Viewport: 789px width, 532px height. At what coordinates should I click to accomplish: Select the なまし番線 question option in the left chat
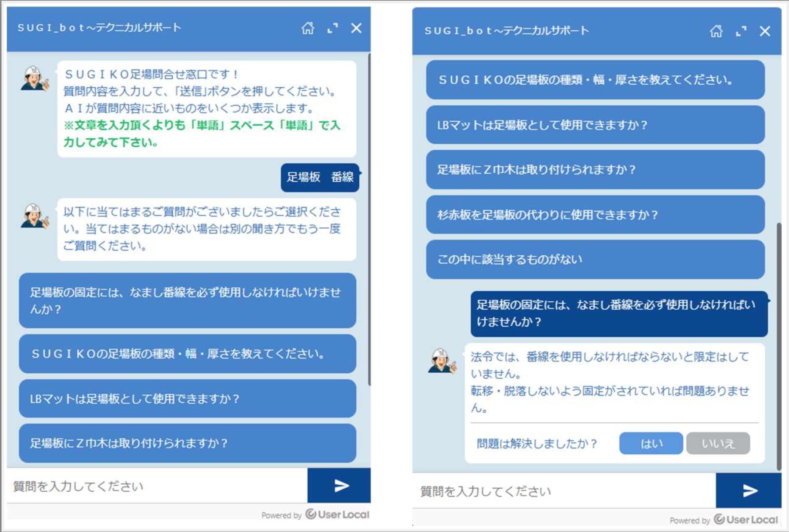point(187,301)
